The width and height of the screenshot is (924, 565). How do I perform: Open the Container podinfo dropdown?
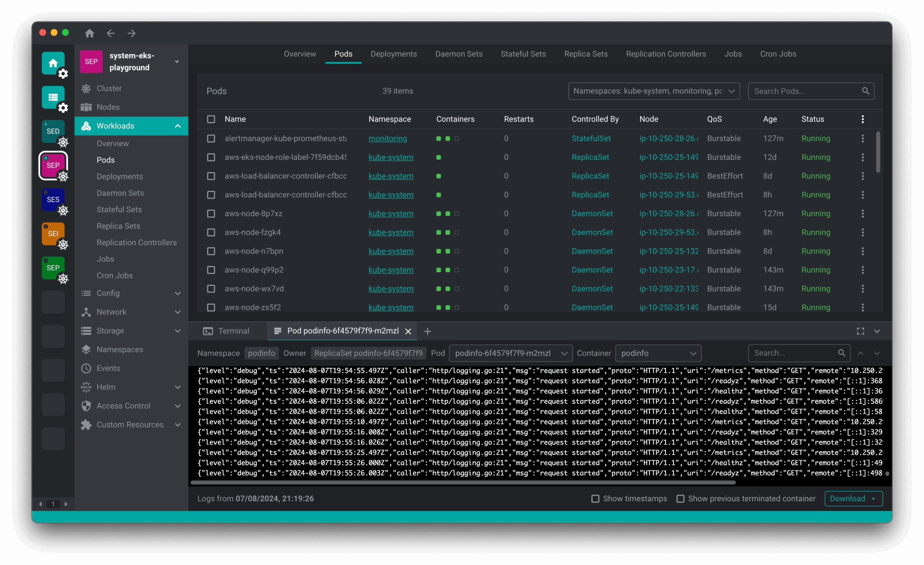click(x=658, y=353)
